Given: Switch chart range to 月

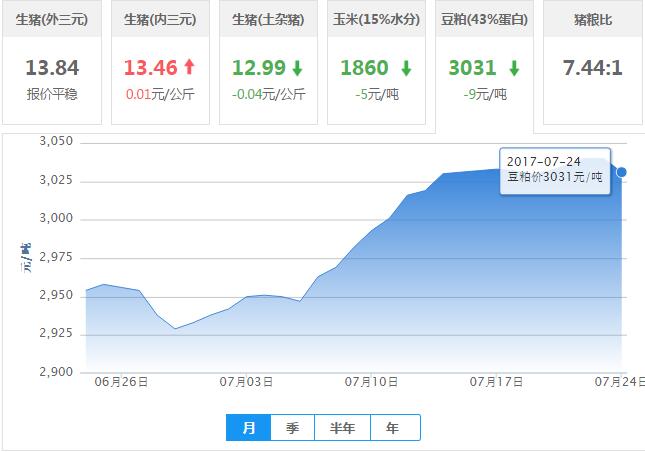Looking at the screenshot, I should point(248,428).
